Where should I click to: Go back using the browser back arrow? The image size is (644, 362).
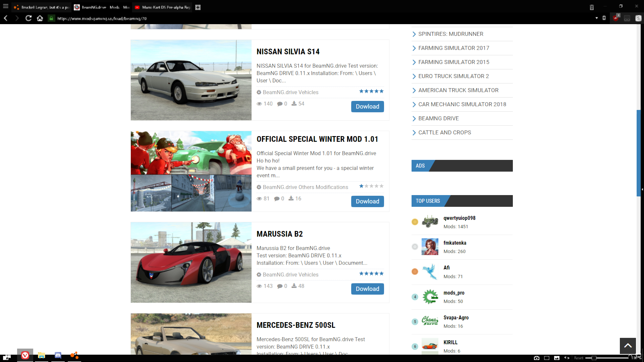click(6, 18)
